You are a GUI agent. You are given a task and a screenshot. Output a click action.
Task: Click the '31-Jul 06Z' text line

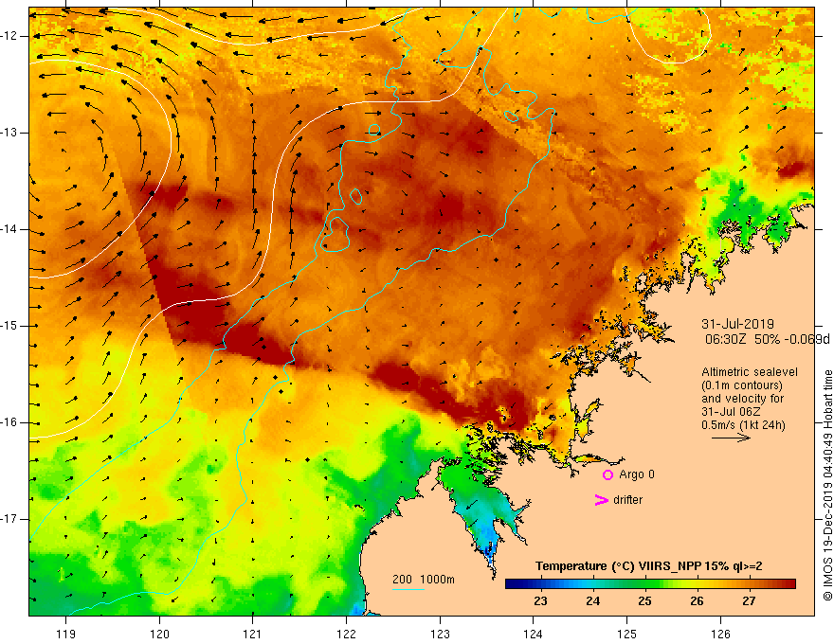click(731, 412)
